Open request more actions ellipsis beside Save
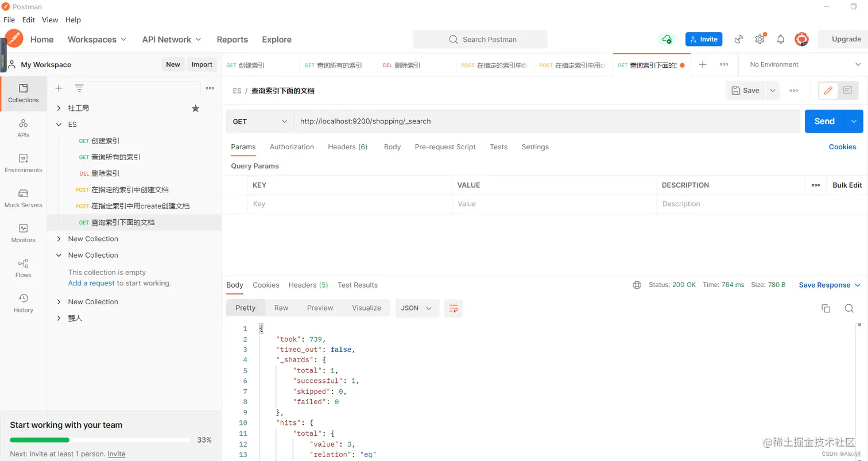The width and height of the screenshot is (868, 461). click(794, 90)
